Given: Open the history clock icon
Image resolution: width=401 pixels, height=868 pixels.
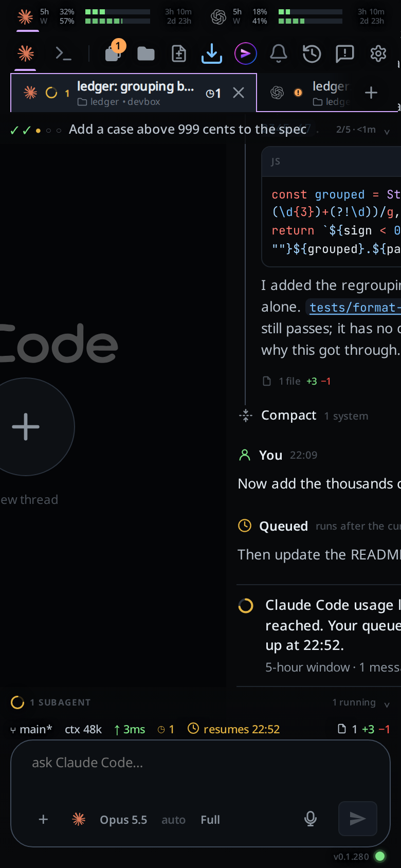Looking at the screenshot, I should point(312,53).
